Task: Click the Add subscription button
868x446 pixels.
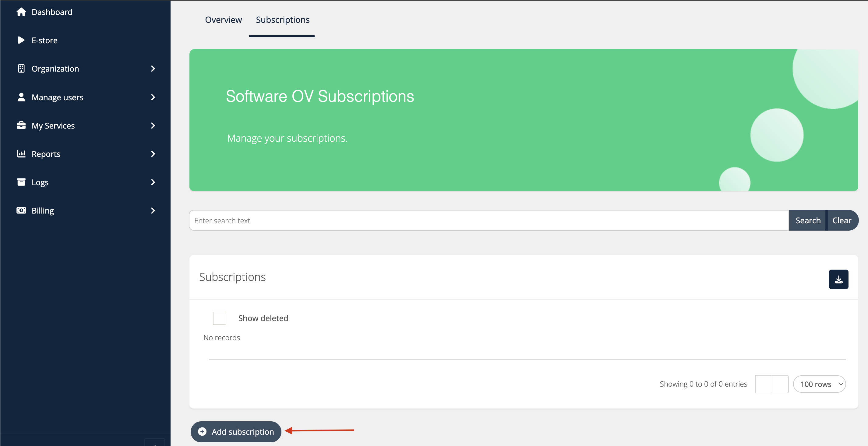Action: 236,431
